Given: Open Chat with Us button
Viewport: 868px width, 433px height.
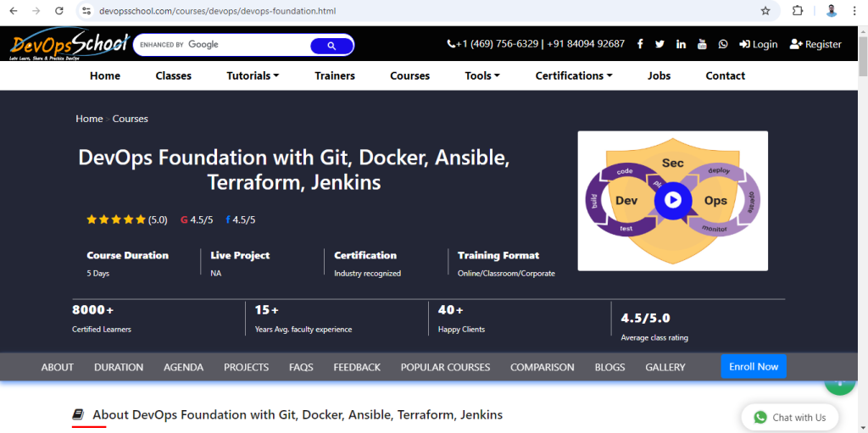Looking at the screenshot, I should click(790, 418).
